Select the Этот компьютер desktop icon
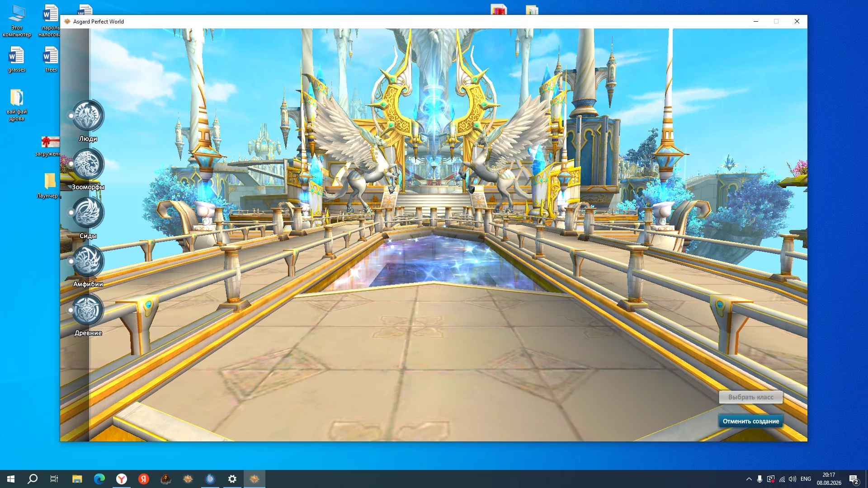Image resolution: width=868 pixels, height=488 pixels. point(17,21)
